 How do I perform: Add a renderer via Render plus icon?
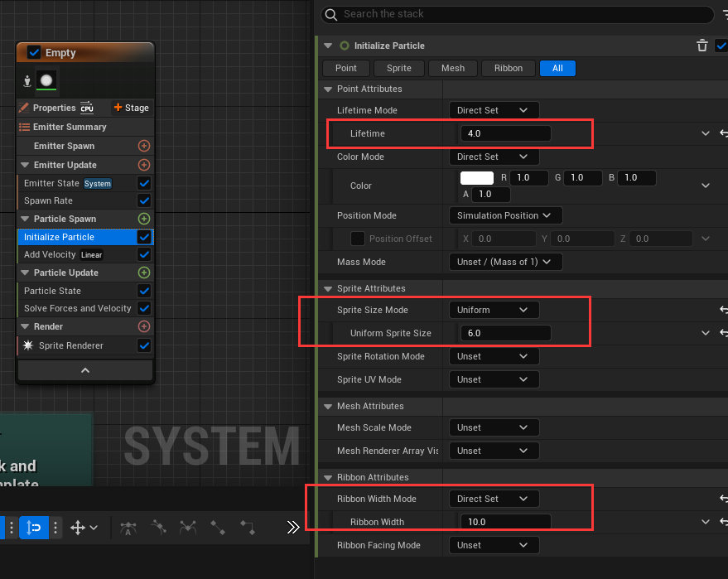[x=144, y=326]
